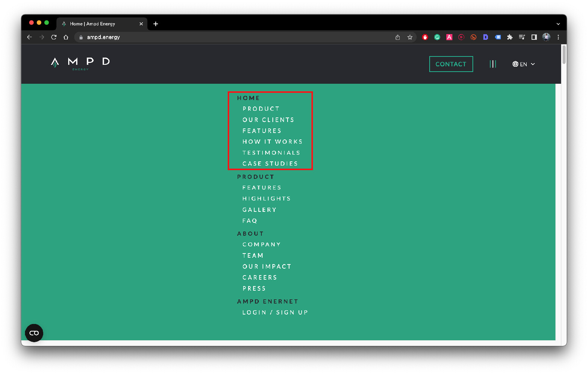This screenshot has width=588, height=374.
Task: Open the green Grammarly extension
Action: point(437,37)
